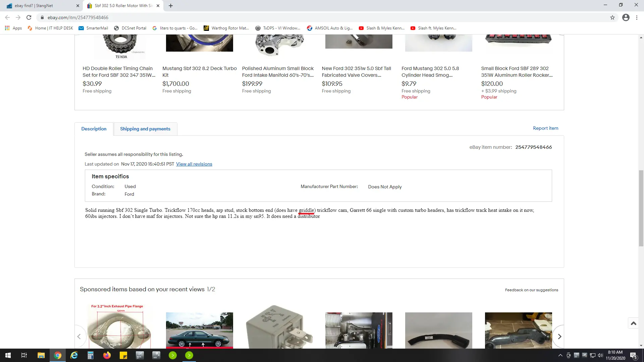Select the Description tab
The width and height of the screenshot is (644, 362).
[94, 129]
